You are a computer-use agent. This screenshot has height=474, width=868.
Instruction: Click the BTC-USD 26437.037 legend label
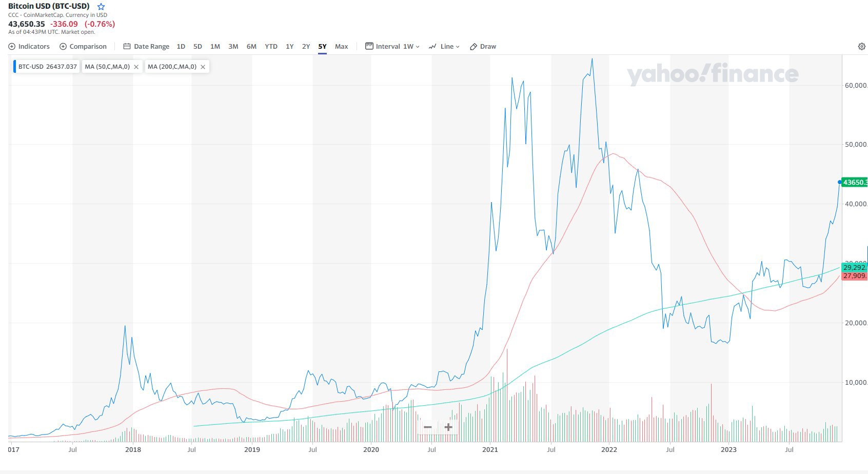pos(48,67)
